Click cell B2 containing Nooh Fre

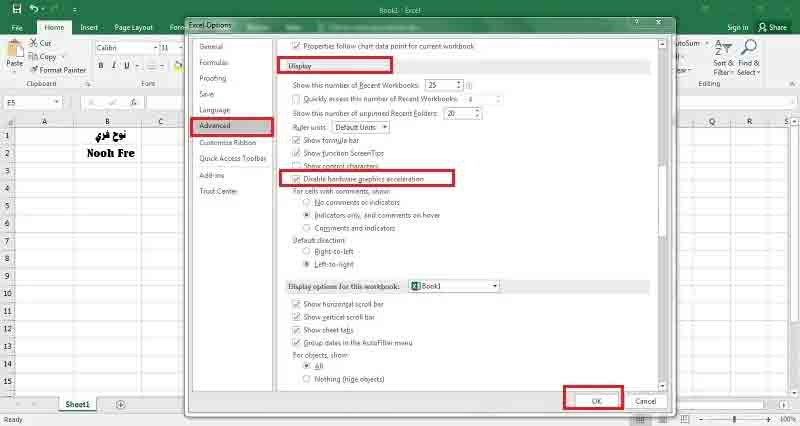(107, 153)
